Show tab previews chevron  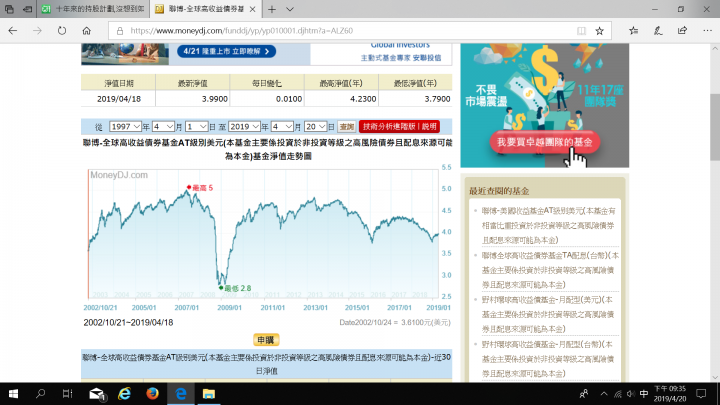(290, 9)
